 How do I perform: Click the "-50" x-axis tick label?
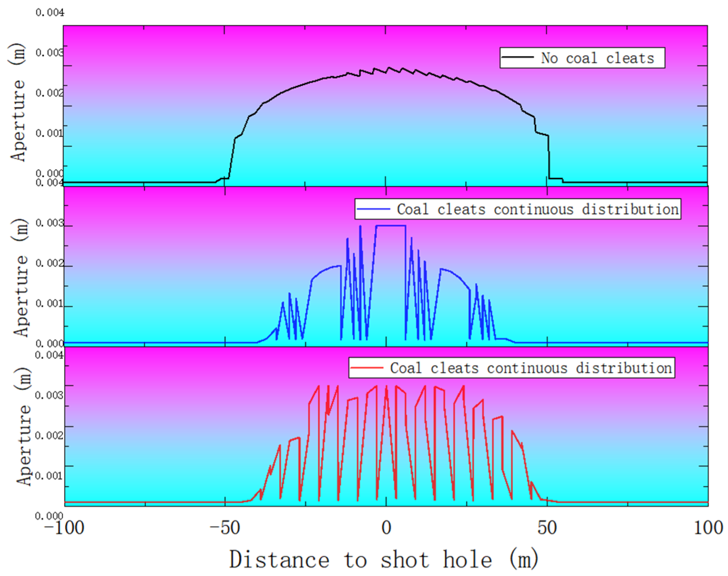[225, 528]
